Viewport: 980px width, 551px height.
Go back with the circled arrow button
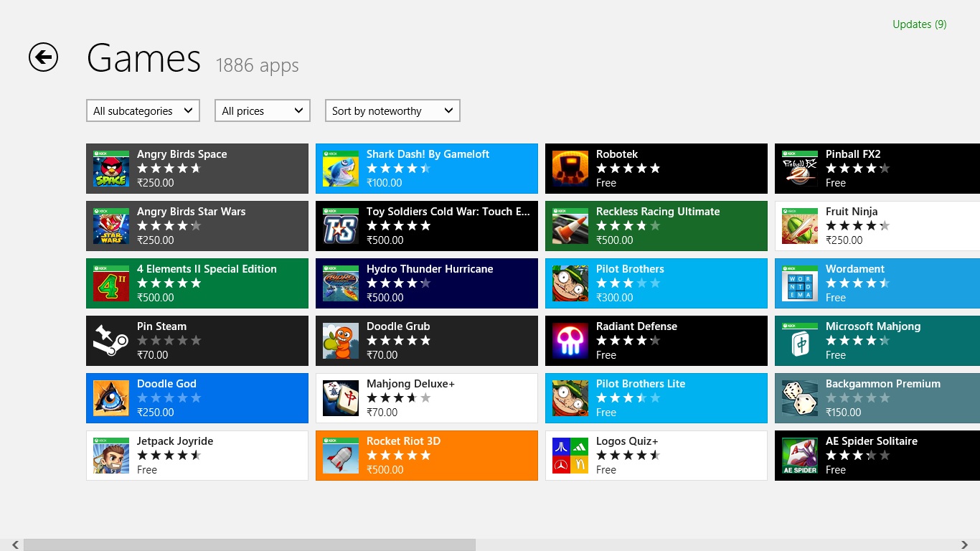point(43,57)
